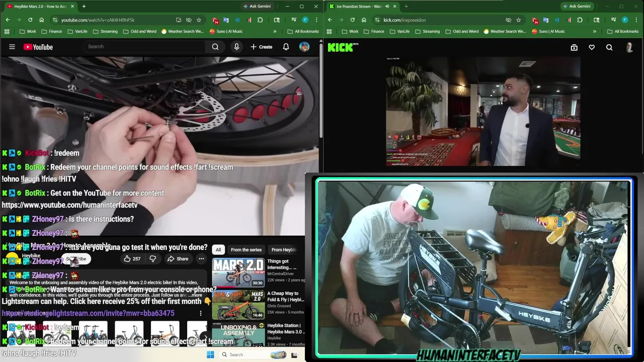Open the humaninterfacetv YouTube chat link
The height and width of the screenshot is (362, 644).
tap(69, 205)
